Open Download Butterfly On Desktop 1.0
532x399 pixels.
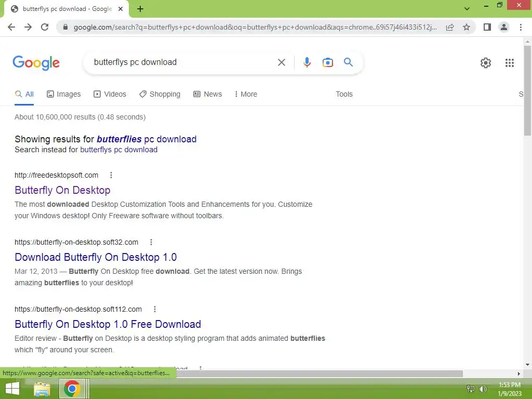point(96,257)
